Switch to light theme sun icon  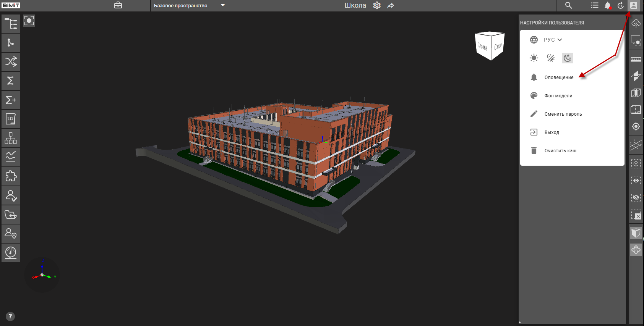click(x=534, y=58)
